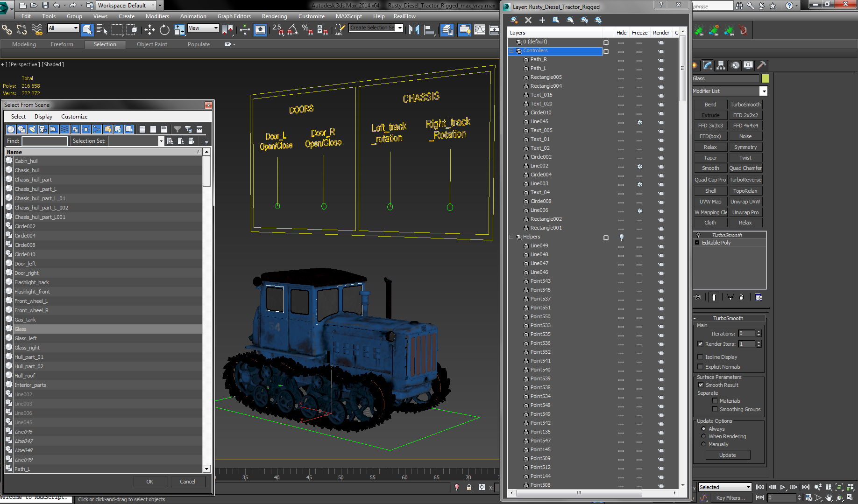Enable Isoline Display checkbox
Screen dimensions: 858x504
pos(700,357)
